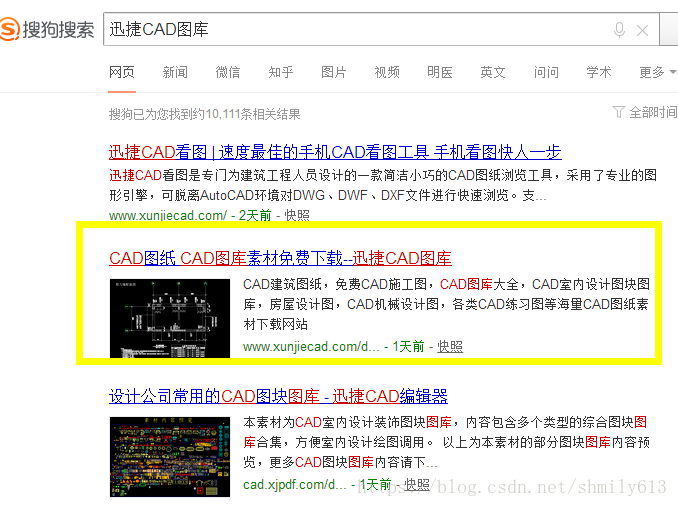
Task: Click the cad.xjpdf.com/d... URL
Action: (295, 485)
